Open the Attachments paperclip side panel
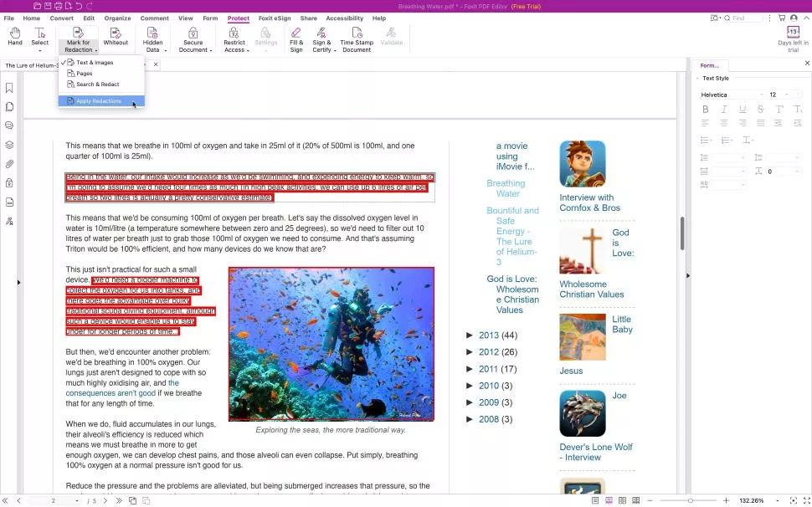Screen dimensions: 812x507 tap(9, 164)
